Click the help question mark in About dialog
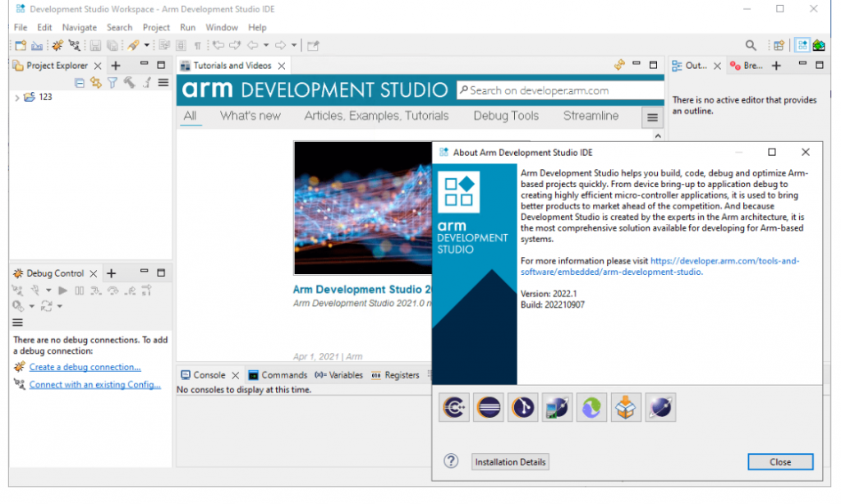The height and width of the screenshot is (504, 841). (x=451, y=461)
